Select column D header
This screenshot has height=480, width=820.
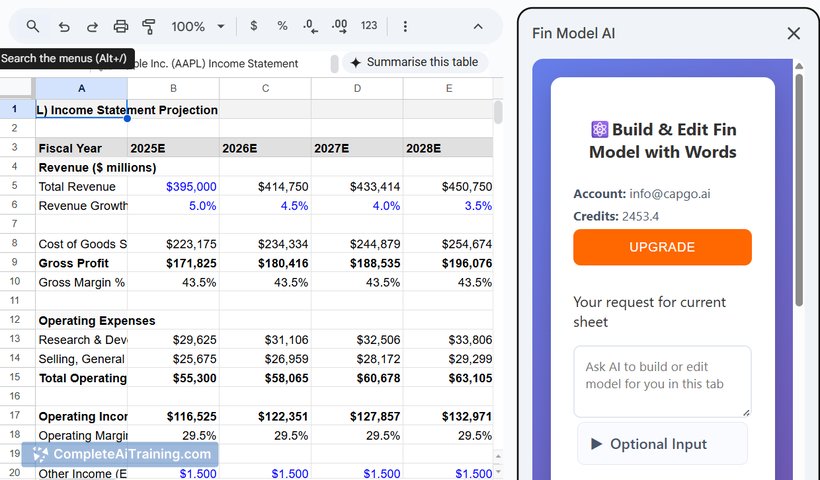(357, 88)
